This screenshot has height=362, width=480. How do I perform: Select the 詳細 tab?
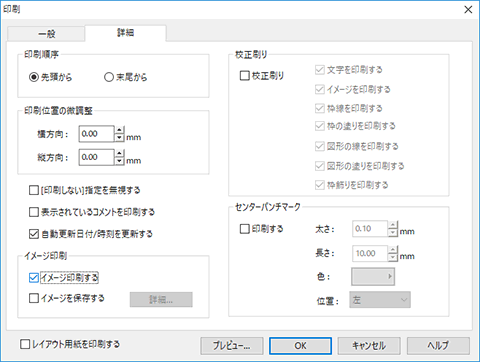125,33
